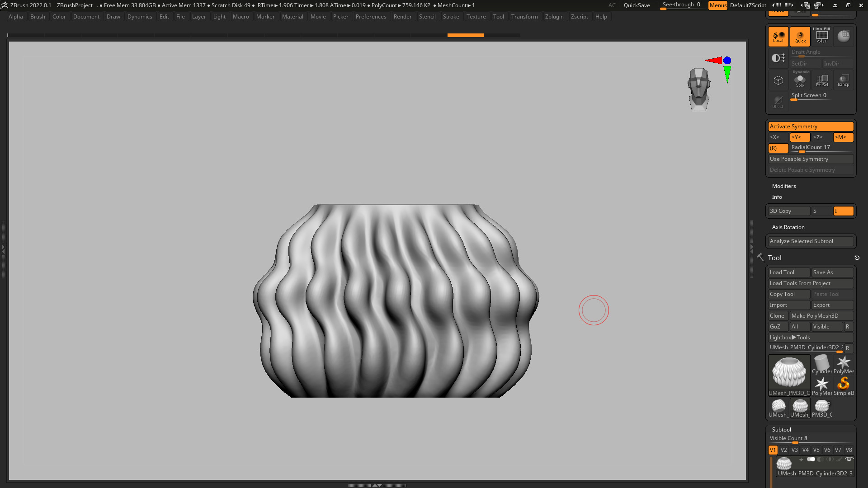The height and width of the screenshot is (488, 868).
Task: Turn on Transp transparency icon
Action: coord(843,80)
